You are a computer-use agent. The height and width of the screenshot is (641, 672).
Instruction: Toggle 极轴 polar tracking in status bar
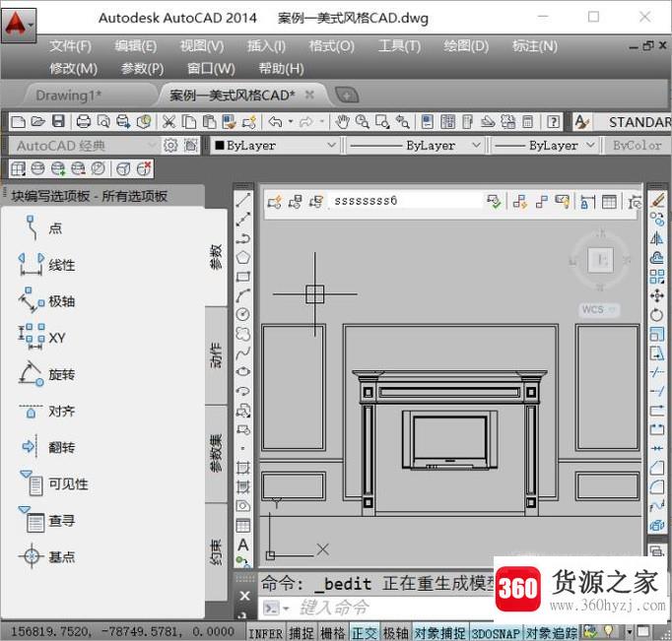coord(395,633)
